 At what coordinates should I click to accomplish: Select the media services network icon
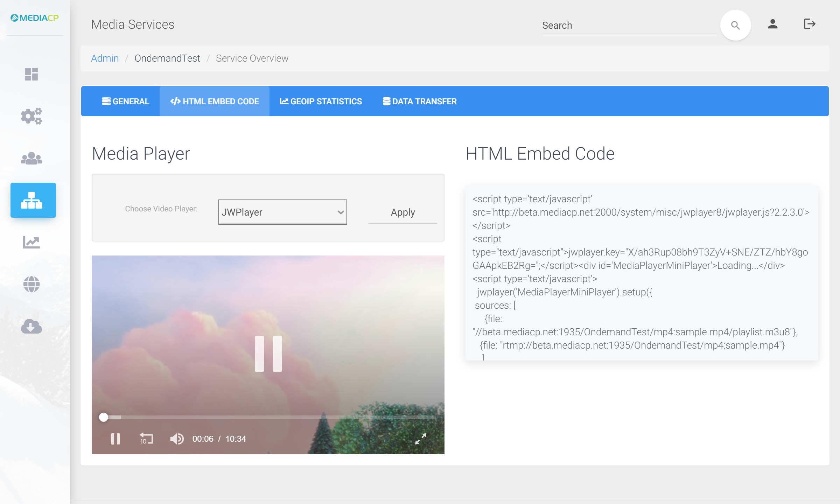[x=33, y=200]
